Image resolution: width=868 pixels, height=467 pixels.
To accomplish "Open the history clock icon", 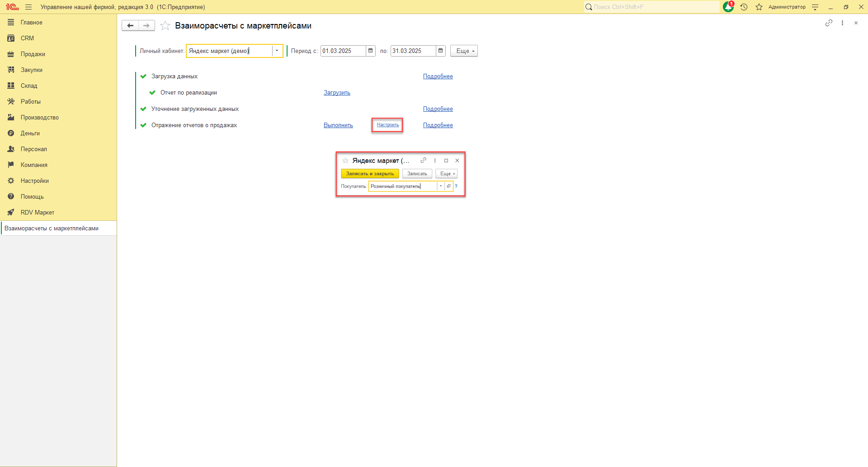I will point(744,7).
